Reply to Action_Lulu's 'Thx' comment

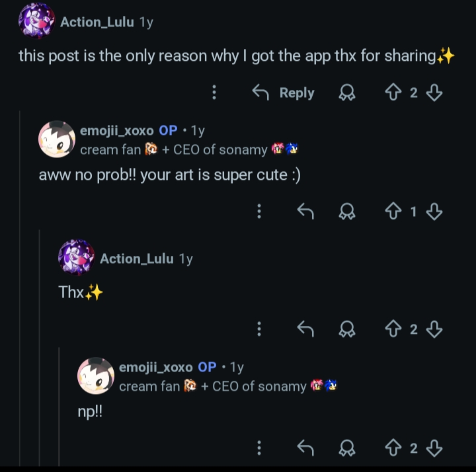[x=305, y=329]
